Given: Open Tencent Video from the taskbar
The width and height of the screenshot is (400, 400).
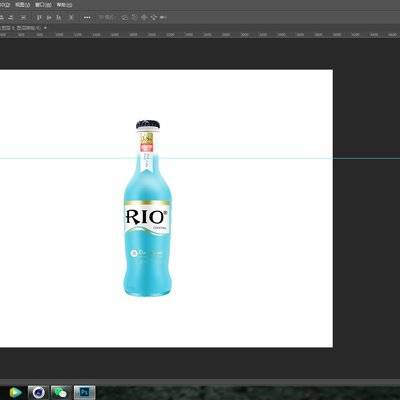Looking at the screenshot, I should [x=15, y=392].
